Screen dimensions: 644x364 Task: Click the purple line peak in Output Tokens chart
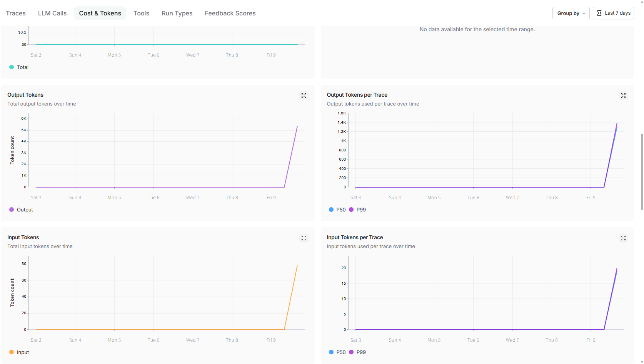297,127
